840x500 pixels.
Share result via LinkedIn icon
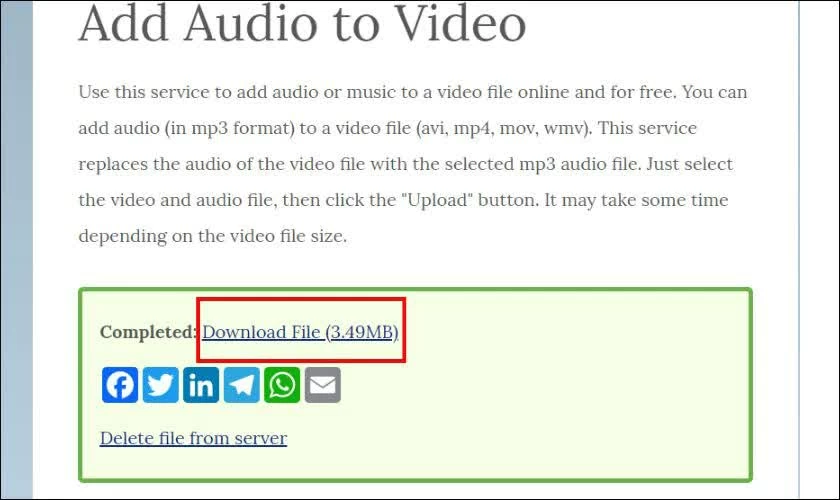coord(201,385)
